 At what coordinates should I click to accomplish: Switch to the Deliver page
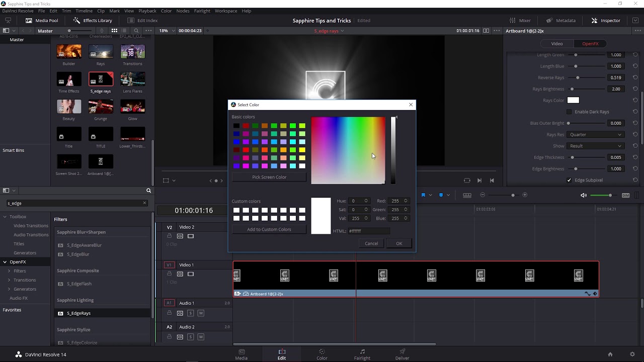pos(402,354)
